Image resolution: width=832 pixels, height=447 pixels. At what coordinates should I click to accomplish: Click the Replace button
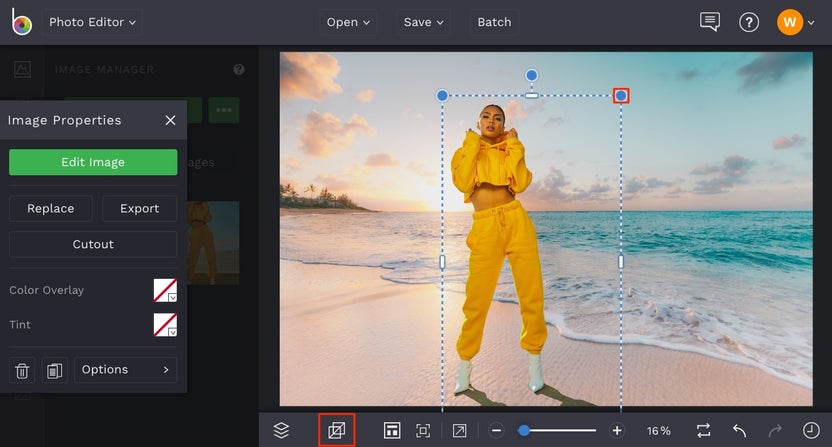50,209
